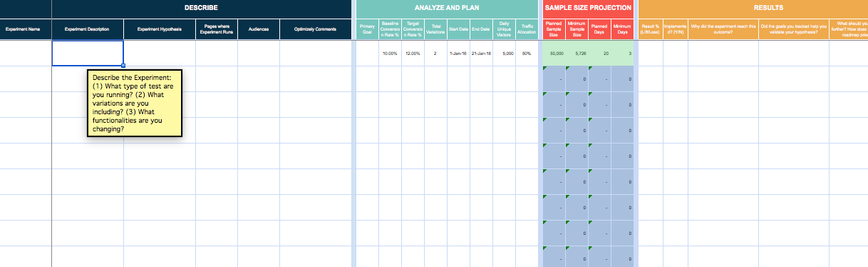Click the Planned Sample Size 50,000 cell

[554, 54]
